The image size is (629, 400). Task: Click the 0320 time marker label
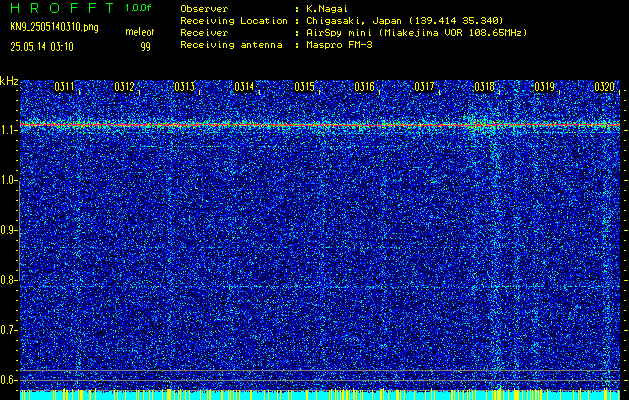[x=605, y=87]
